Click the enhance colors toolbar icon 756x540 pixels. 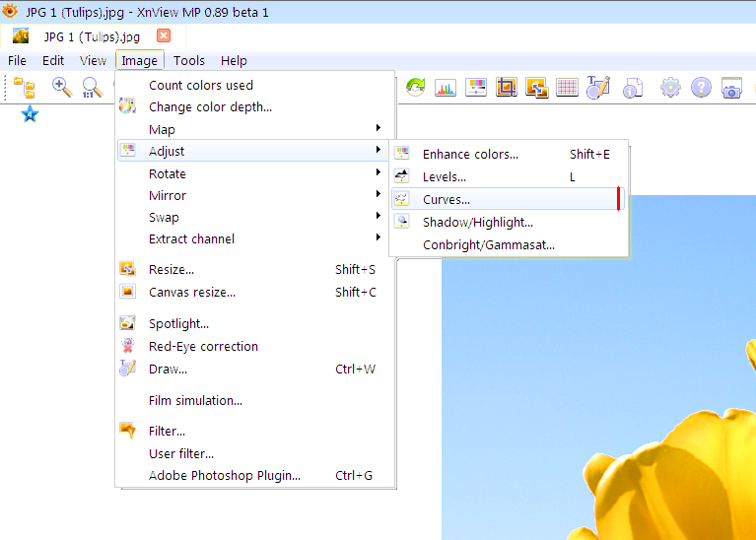[x=476, y=88]
